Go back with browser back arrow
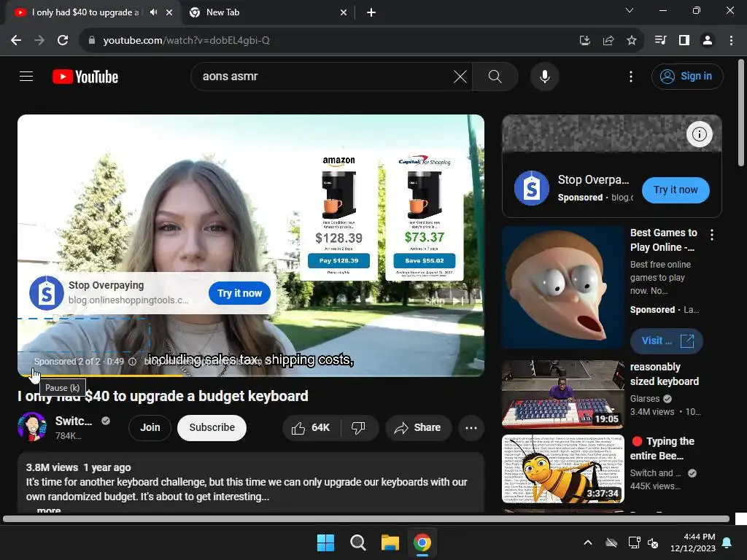Screen dimensions: 747x560 [x=16, y=41]
